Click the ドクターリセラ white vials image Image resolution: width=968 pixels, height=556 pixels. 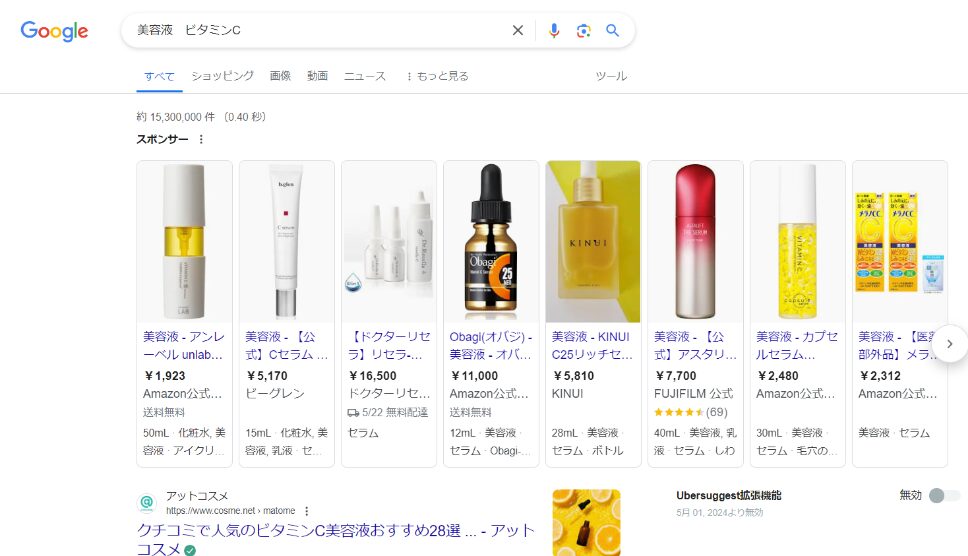389,241
